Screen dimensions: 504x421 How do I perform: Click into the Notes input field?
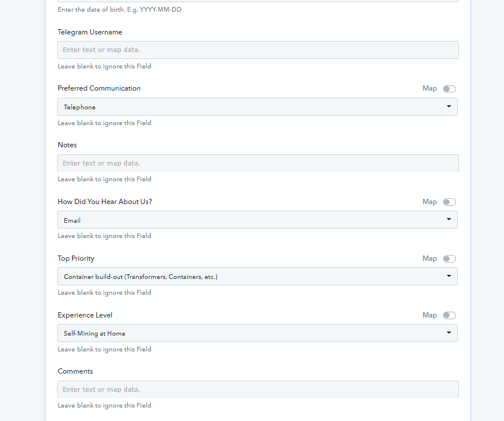(258, 163)
